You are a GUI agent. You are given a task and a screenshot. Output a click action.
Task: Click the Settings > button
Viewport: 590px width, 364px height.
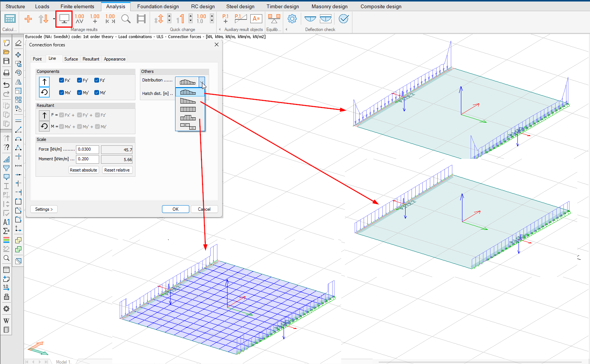[x=44, y=209]
